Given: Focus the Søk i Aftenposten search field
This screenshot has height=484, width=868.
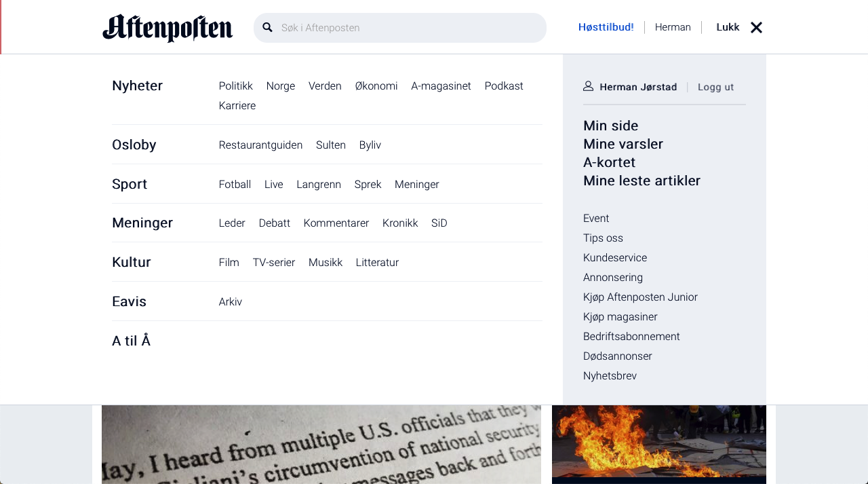Looking at the screenshot, I should pyautogui.click(x=400, y=28).
